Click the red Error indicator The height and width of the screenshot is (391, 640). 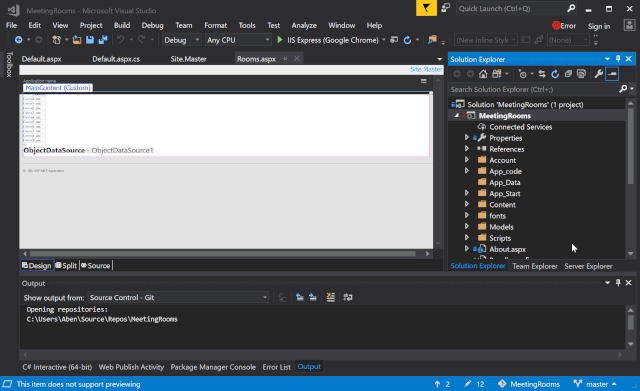pos(564,26)
